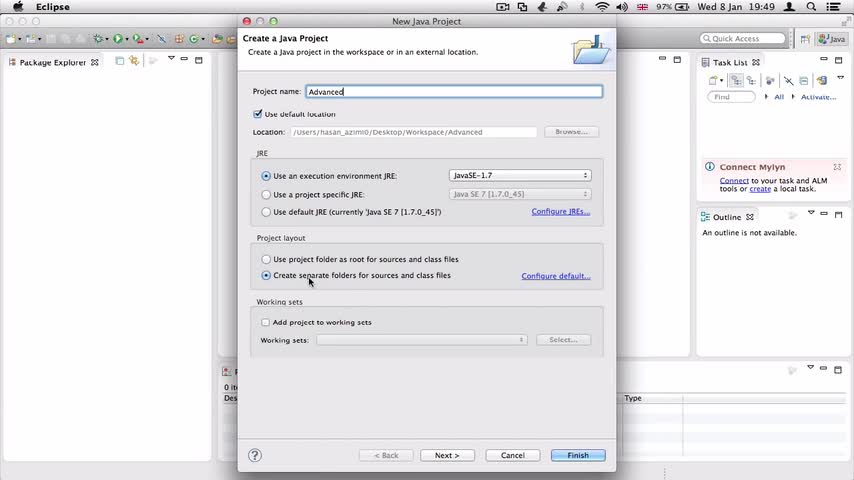Viewport: 854px width, 480px height.
Task: Enable Add project to working sets
Action: [x=265, y=322]
